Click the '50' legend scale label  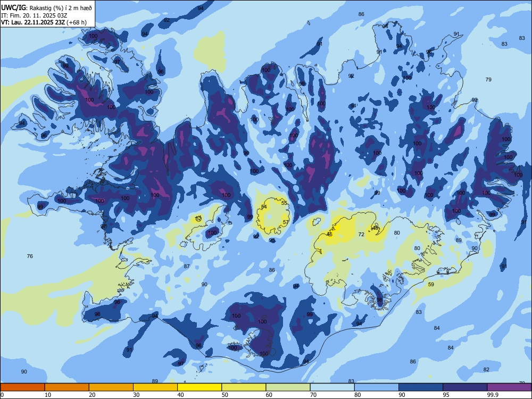pyautogui.click(x=225, y=395)
